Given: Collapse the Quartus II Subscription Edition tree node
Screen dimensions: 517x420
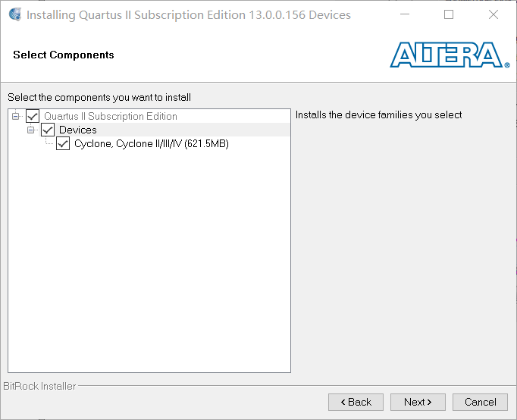Looking at the screenshot, I should [16, 116].
